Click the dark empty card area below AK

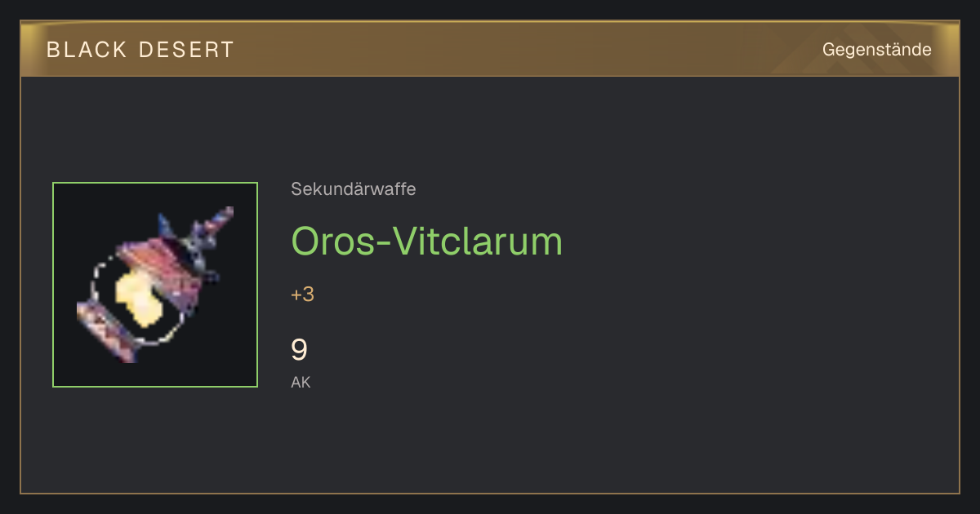(x=490, y=445)
